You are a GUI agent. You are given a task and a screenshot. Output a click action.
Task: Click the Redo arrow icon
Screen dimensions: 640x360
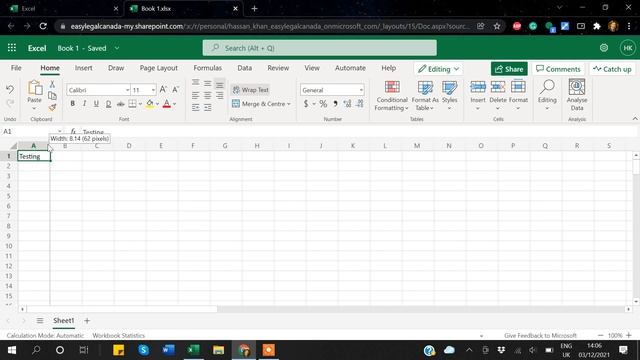[10, 103]
